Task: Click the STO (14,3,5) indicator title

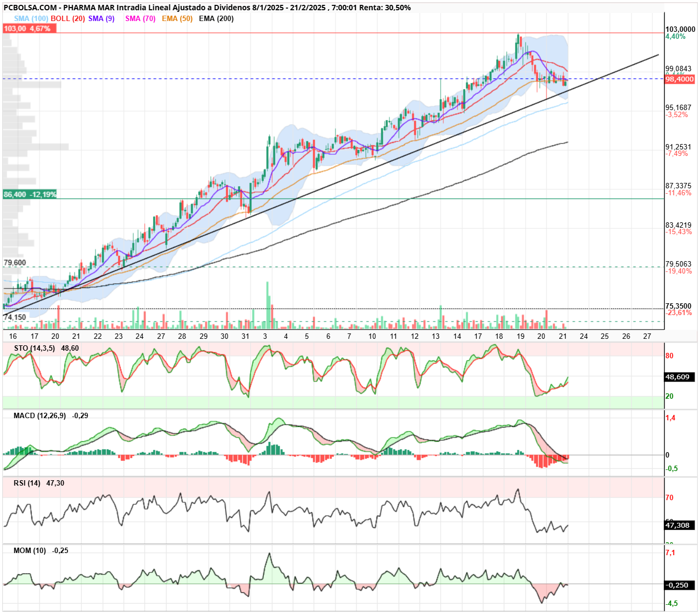Action: tap(34, 348)
